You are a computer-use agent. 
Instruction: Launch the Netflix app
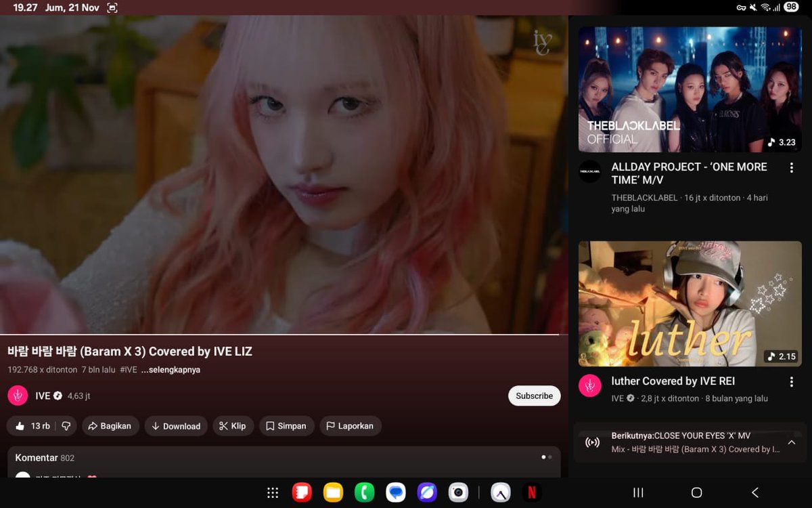click(x=532, y=492)
